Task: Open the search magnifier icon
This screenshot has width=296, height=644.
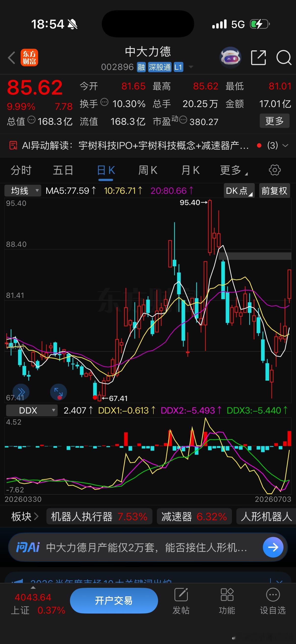Action: [x=284, y=57]
